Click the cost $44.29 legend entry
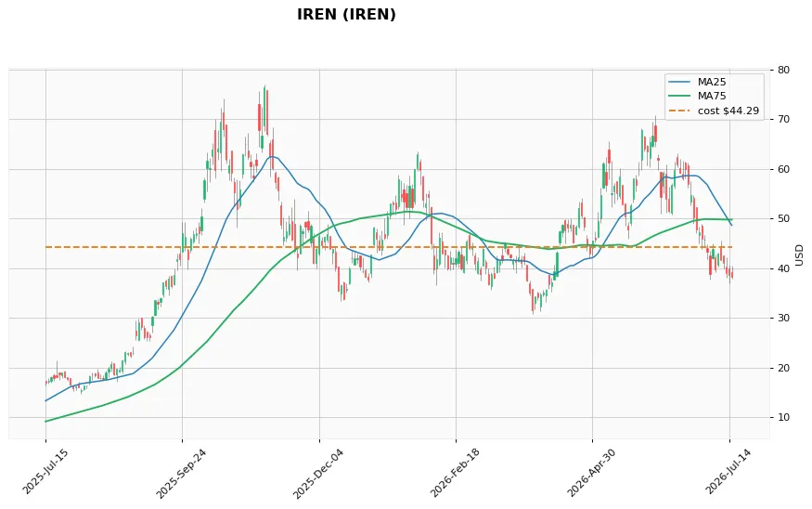This screenshot has width=812, height=509. click(x=714, y=111)
